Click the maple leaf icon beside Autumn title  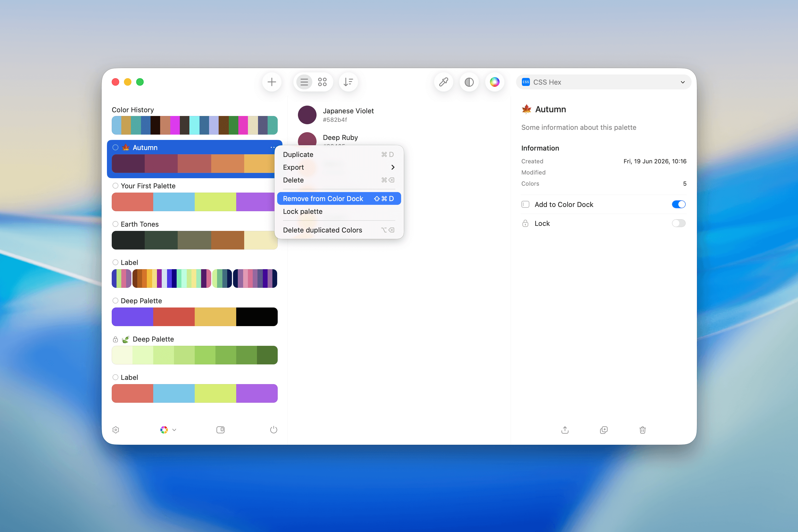coord(527,109)
